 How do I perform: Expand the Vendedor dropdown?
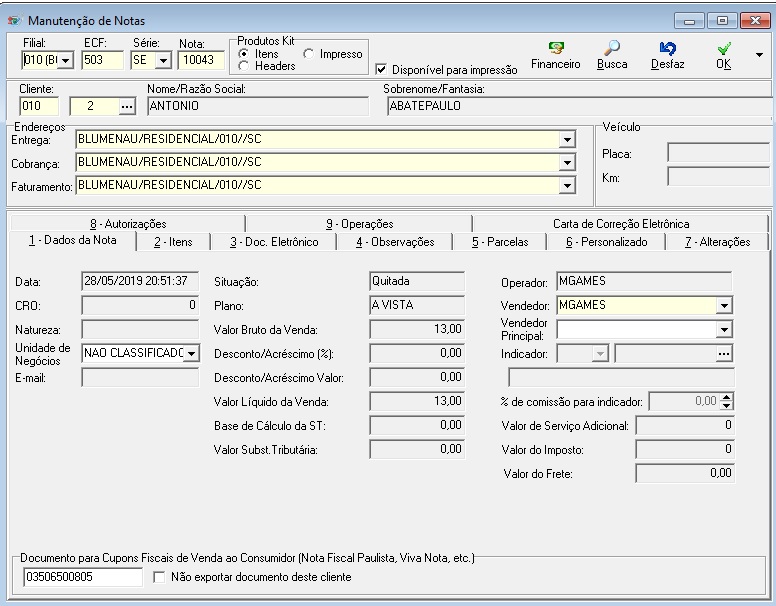tap(724, 306)
